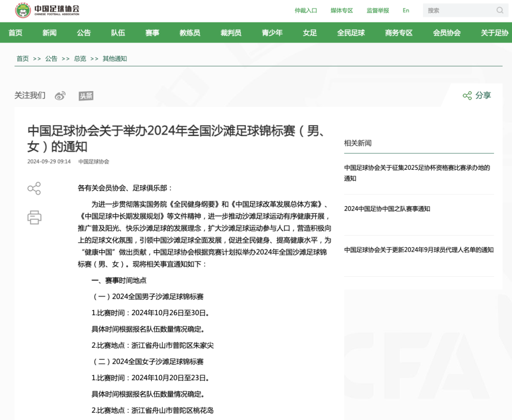This screenshot has height=420, width=512.
Task: Open the Weibo follow icon
Action: (x=60, y=96)
